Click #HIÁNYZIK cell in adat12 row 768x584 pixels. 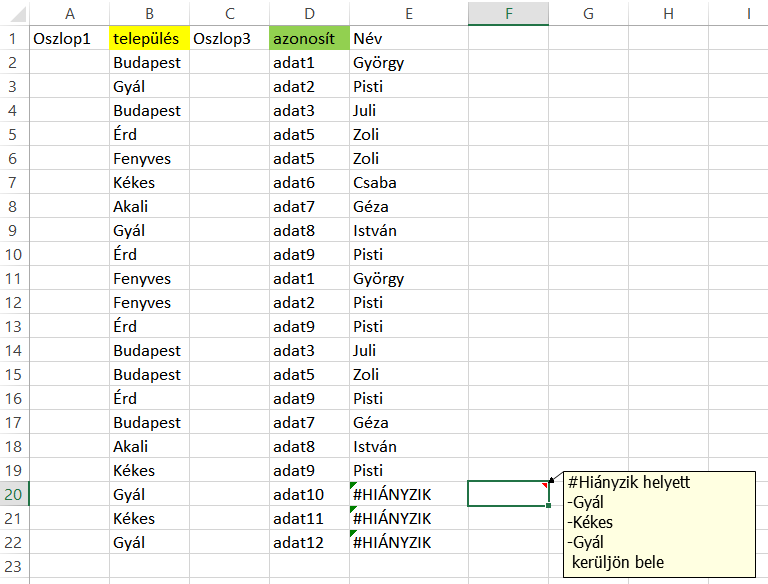[409, 542]
